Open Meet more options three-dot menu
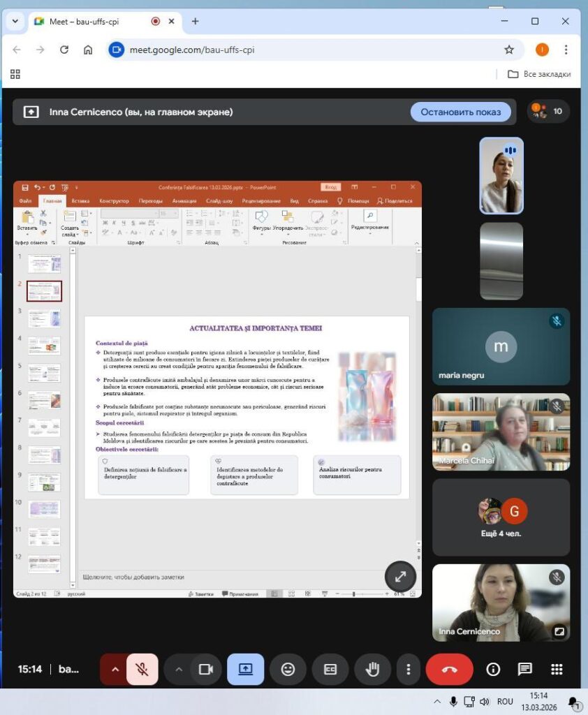 point(408,669)
